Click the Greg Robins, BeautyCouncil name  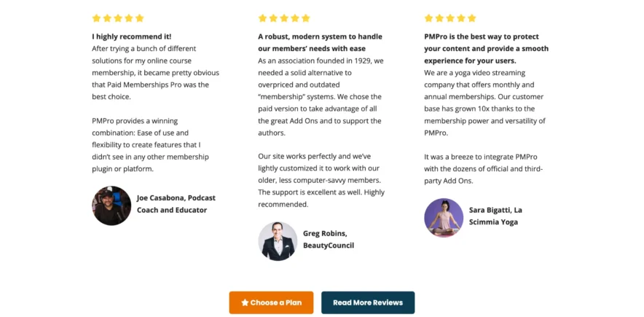click(x=328, y=239)
